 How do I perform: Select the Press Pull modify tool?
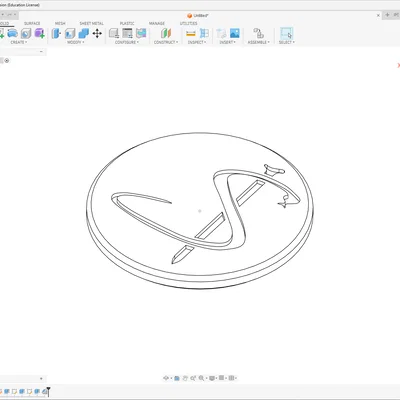click(x=56, y=33)
